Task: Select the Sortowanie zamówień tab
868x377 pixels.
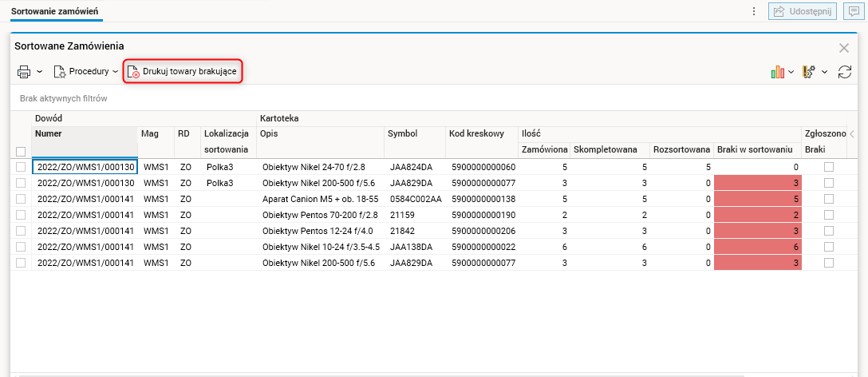Action: pyautogui.click(x=57, y=11)
